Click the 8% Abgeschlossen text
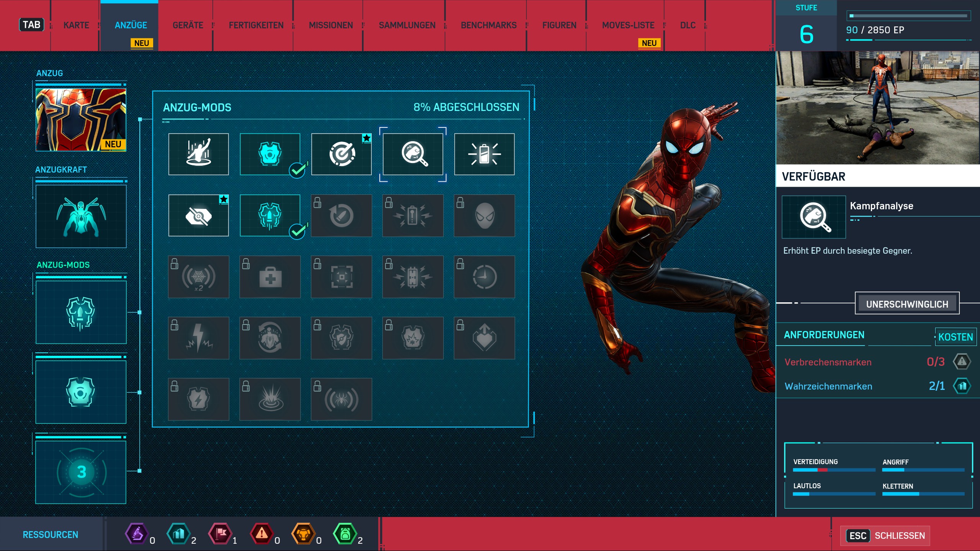Image resolution: width=980 pixels, height=551 pixels. [x=466, y=107]
